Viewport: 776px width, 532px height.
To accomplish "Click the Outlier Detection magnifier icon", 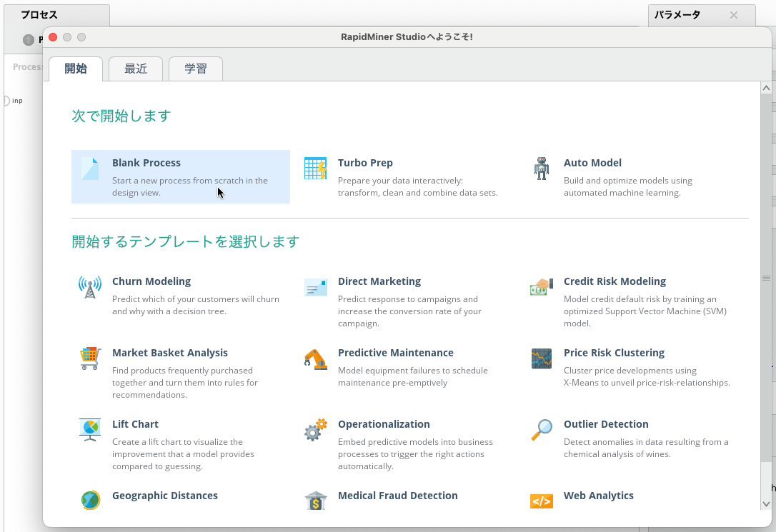I will [x=542, y=430].
